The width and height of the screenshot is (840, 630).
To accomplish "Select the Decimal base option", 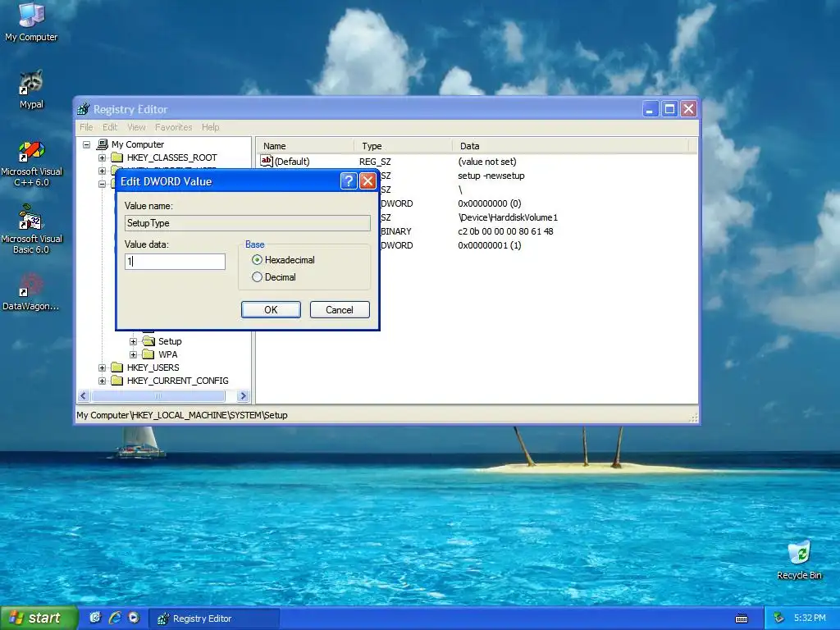I will click(x=274, y=277).
